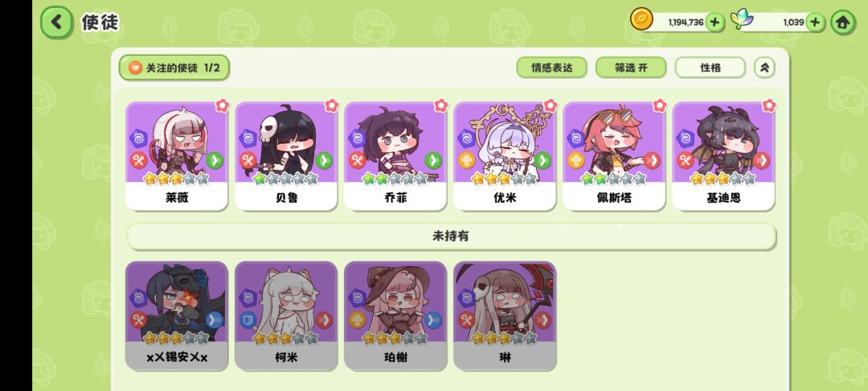Select 关注的使徒 1/2 filter
Viewport: 868px width, 391px height.
(x=174, y=68)
